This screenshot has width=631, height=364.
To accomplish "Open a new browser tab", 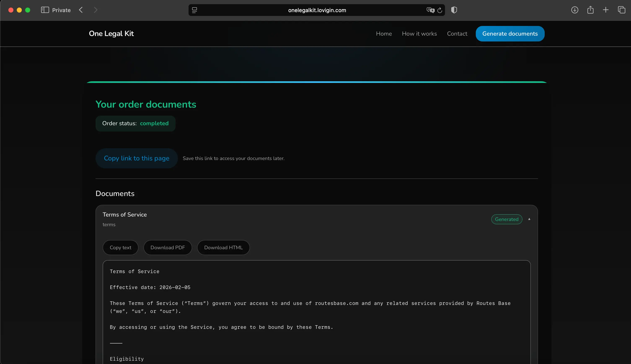I will (605, 10).
